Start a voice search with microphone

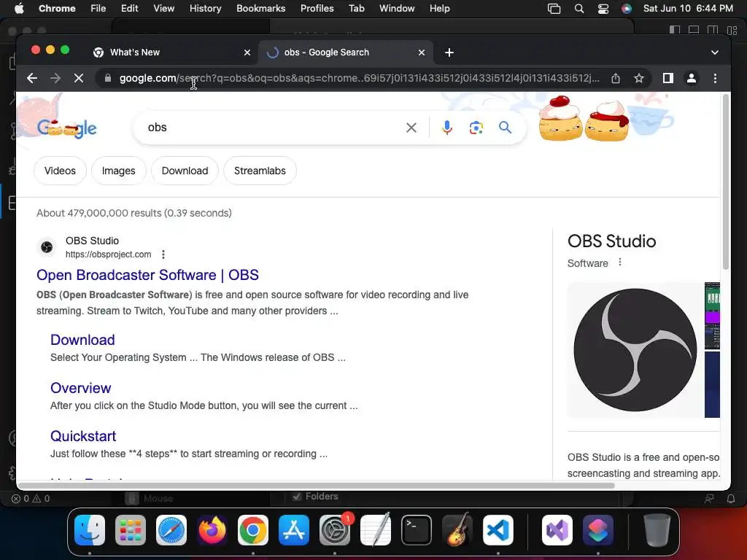point(447,128)
